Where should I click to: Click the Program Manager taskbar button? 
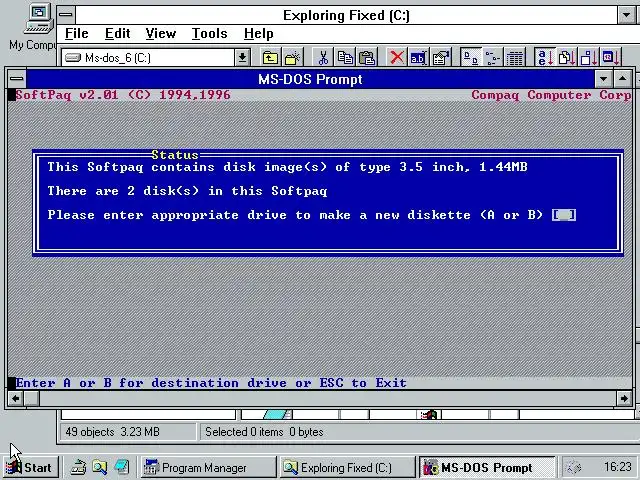click(209, 467)
